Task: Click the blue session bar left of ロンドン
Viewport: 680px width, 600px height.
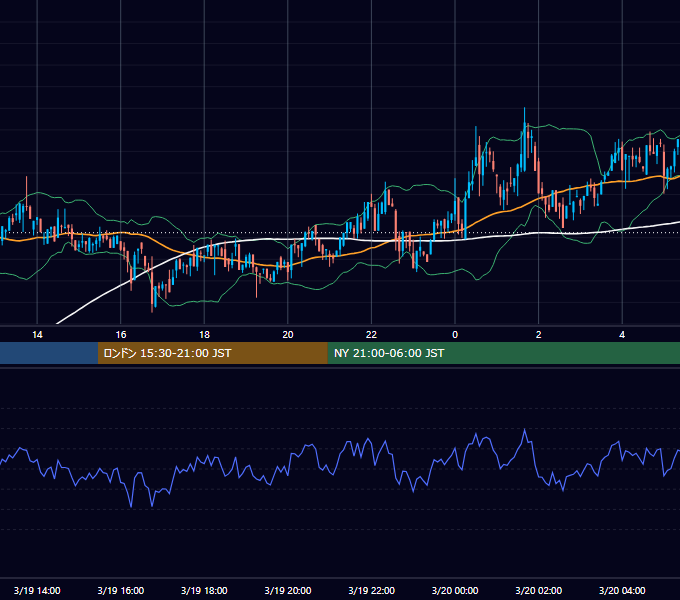Action: coord(49,353)
